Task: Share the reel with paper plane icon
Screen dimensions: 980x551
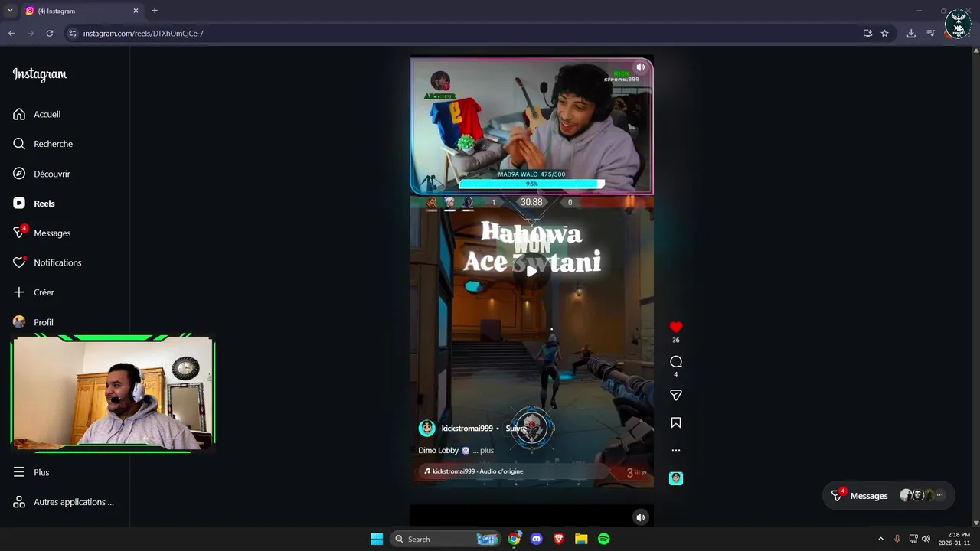Action: [676, 396]
